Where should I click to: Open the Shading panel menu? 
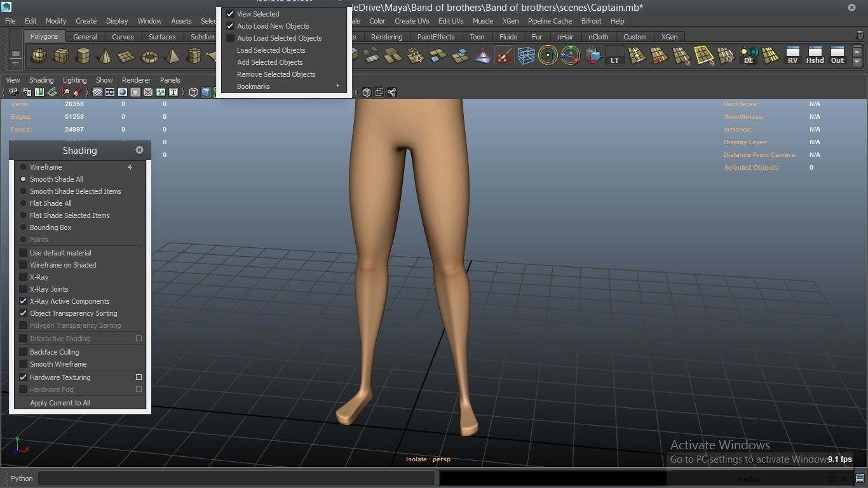pos(41,80)
